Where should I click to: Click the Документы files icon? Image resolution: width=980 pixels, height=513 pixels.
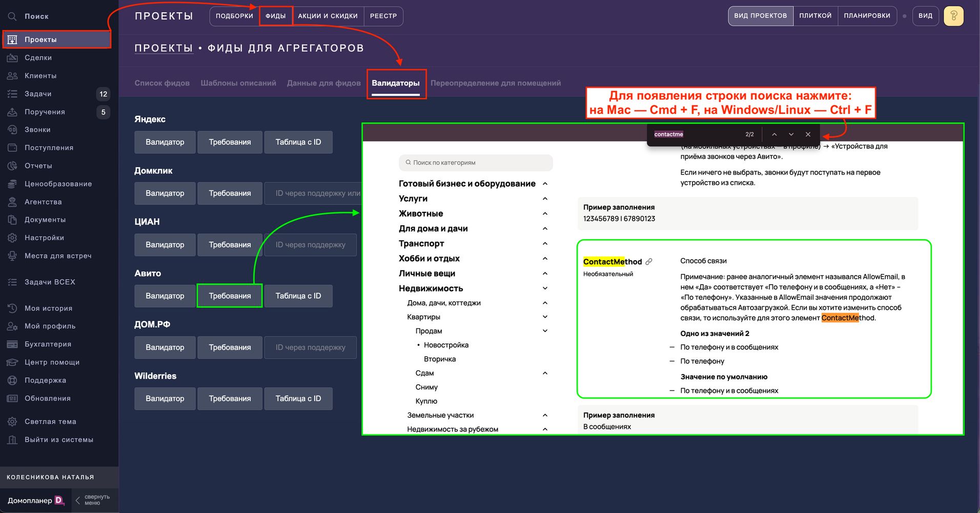(12, 220)
